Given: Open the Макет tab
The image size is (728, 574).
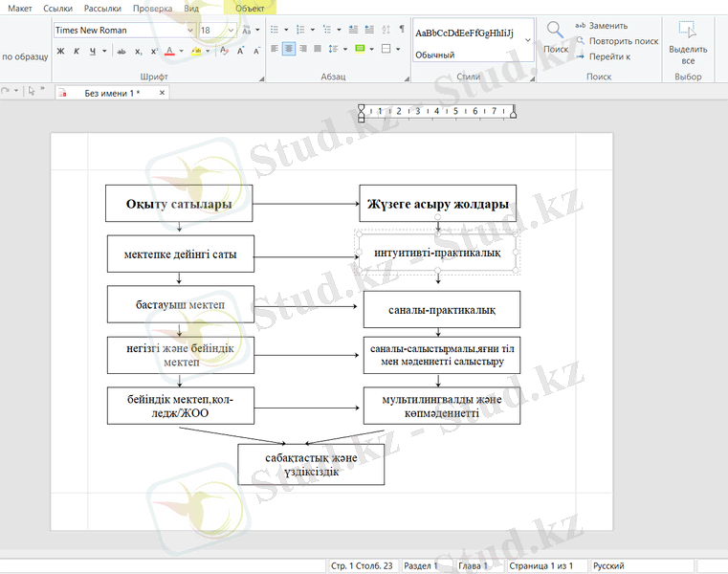Looking at the screenshot, I should pyautogui.click(x=20, y=9).
